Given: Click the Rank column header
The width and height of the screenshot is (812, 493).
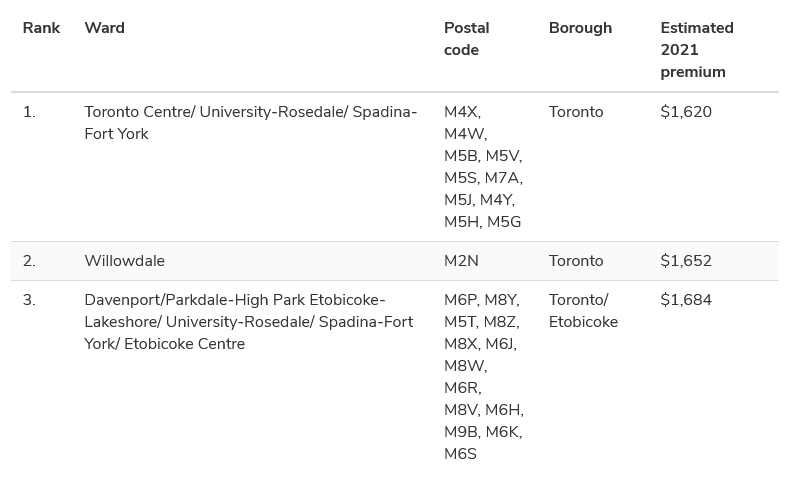Looking at the screenshot, I should tap(41, 28).
